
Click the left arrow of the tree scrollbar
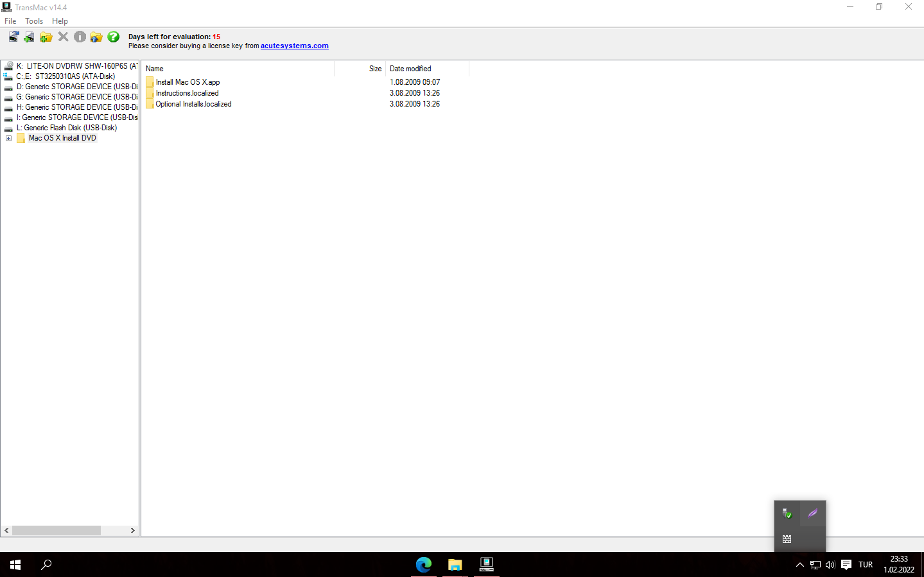pos(6,531)
